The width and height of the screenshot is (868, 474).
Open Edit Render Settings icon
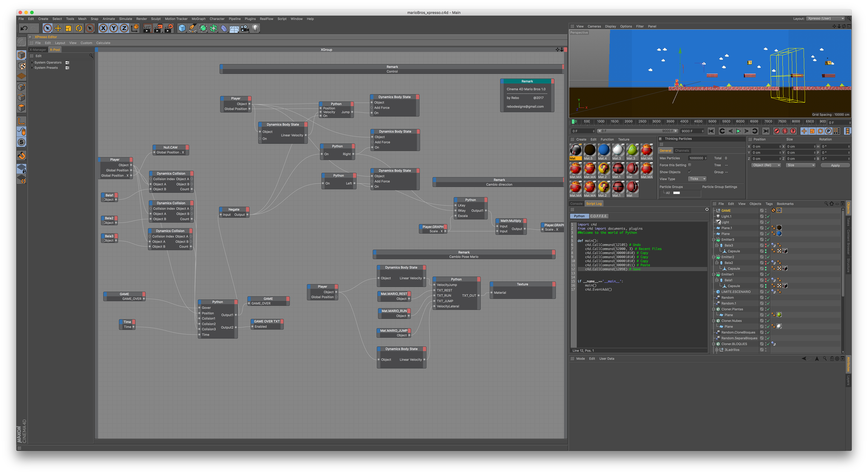click(x=169, y=28)
